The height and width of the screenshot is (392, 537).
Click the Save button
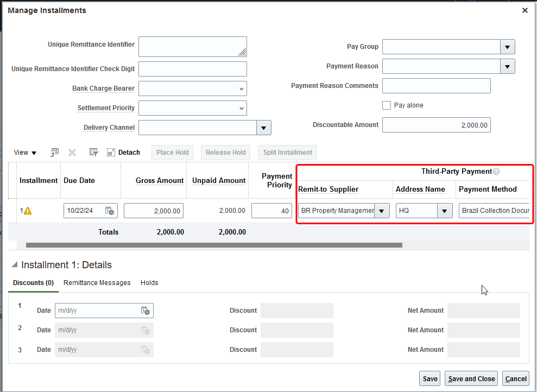(430, 378)
